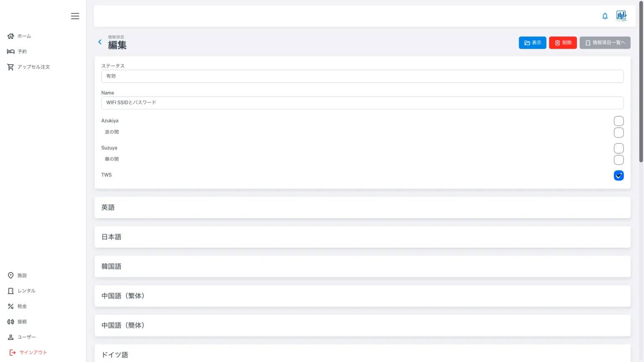Viewport: 644px width, 362px height.
Task: Go back using the left chevron
Action: [x=100, y=42]
